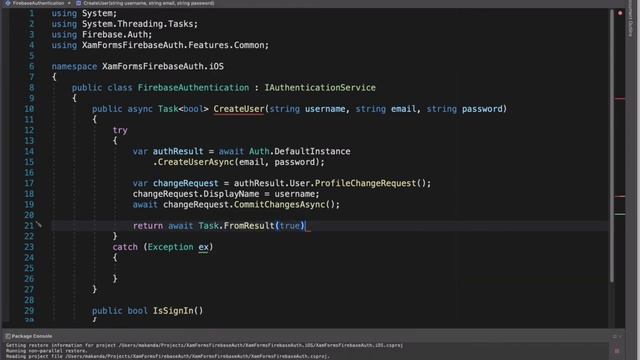Click the underlined CreateUser method name
The image size is (640, 360).
239,109
